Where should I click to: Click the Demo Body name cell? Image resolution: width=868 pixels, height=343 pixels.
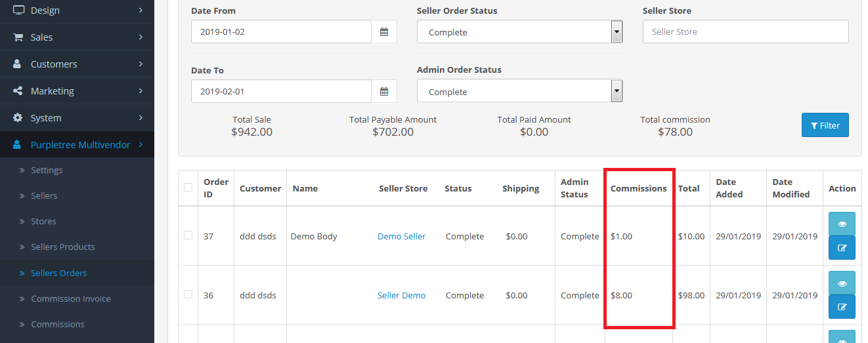coord(314,236)
